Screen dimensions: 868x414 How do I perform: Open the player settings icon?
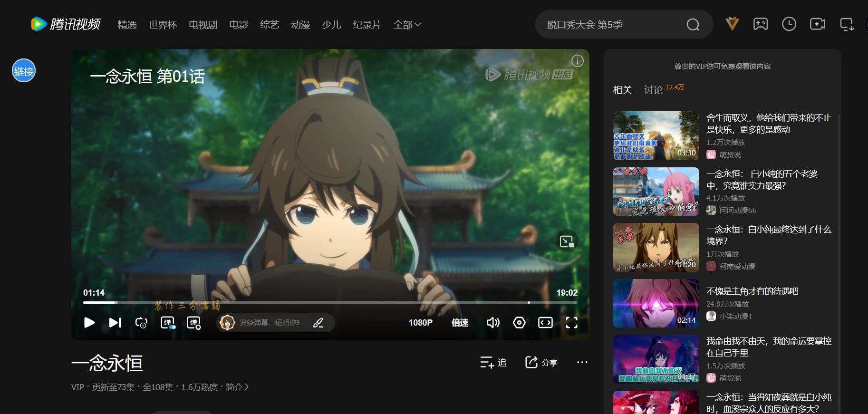coord(519,323)
